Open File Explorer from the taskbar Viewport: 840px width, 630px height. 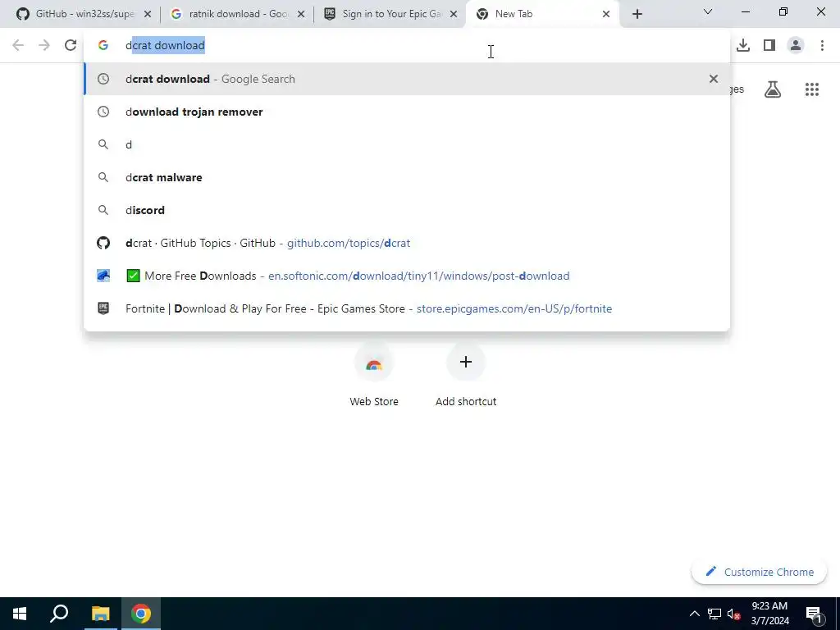tap(100, 614)
